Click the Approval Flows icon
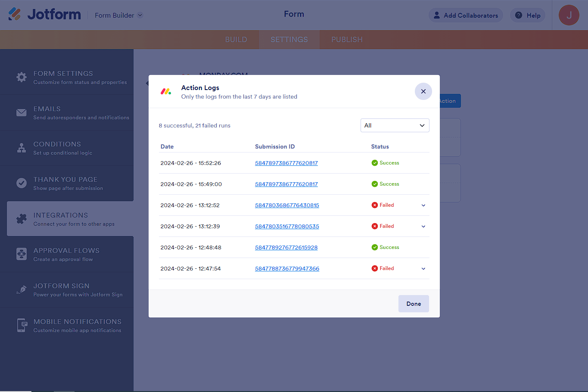 click(x=22, y=254)
